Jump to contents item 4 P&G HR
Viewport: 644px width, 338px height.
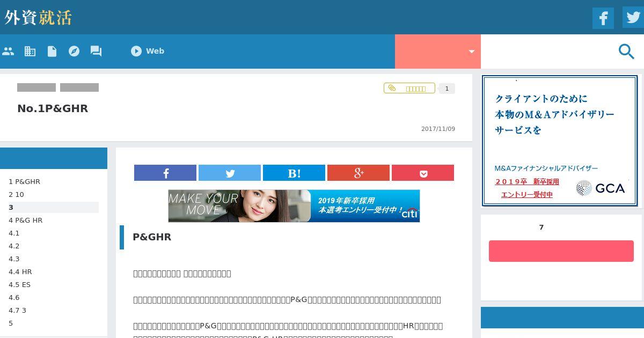pos(25,220)
